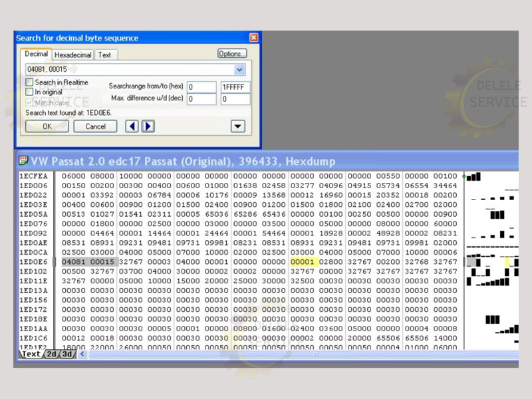
Task: Enable Search in Realtime checkbox
Action: 29,82
